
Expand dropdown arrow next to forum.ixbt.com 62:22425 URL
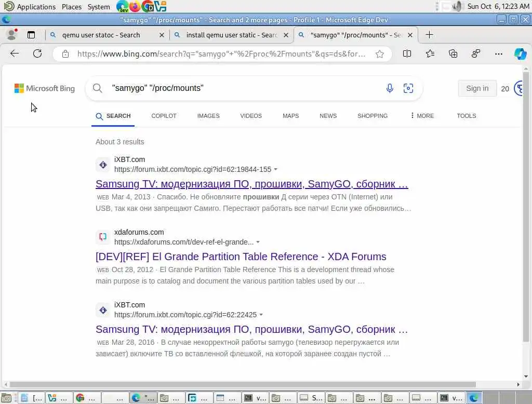point(261,315)
